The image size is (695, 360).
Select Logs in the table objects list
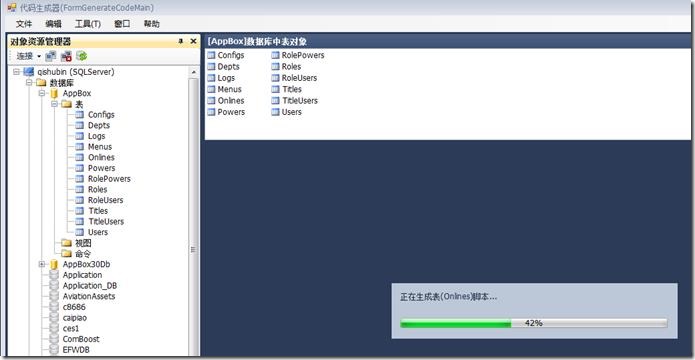pyautogui.click(x=226, y=78)
